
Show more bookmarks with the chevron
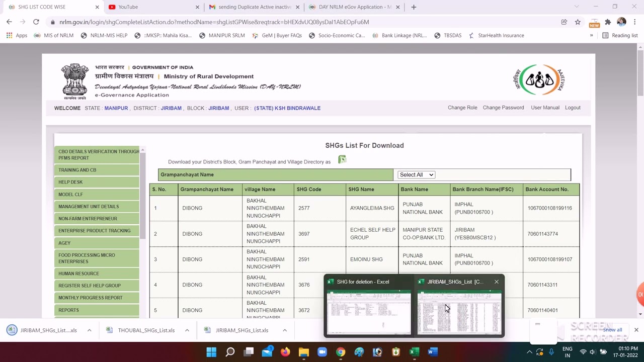pos(591,36)
